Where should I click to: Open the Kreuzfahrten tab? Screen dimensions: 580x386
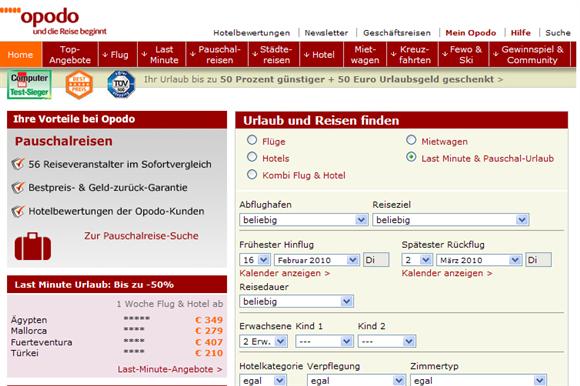(412, 54)
